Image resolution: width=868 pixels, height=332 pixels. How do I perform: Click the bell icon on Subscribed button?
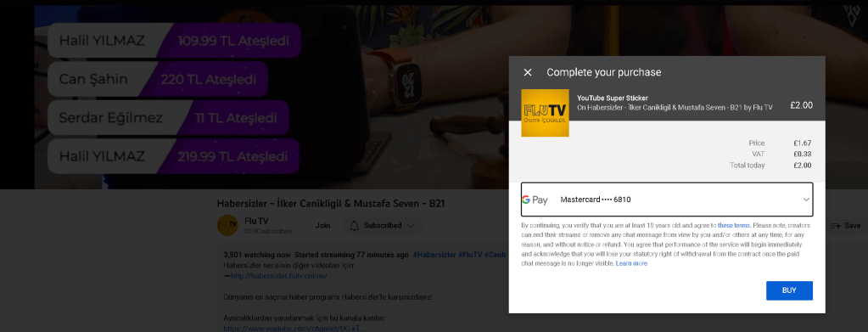[x=354, y=226]
